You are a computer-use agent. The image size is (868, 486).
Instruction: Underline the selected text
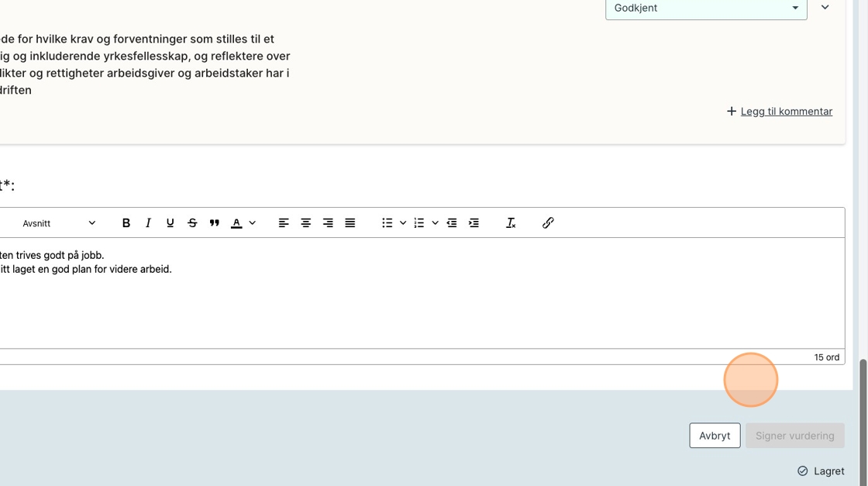[170, 223]
